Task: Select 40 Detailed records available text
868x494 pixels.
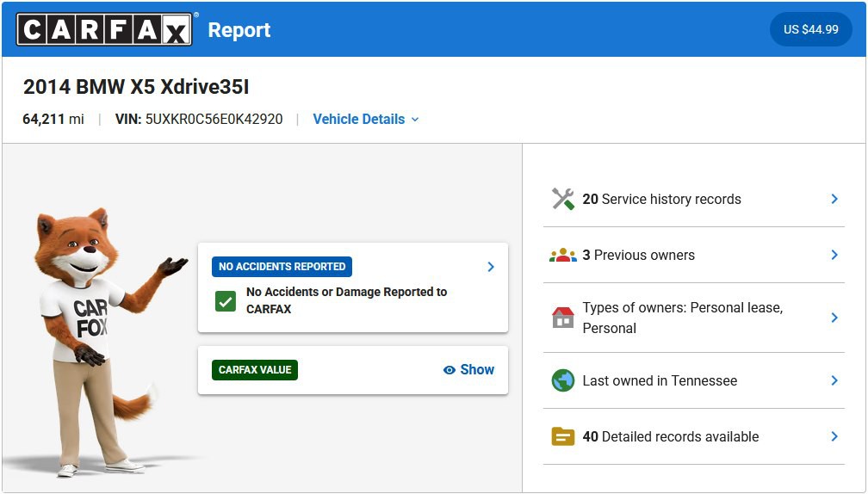Action: (x=670, y=436)
